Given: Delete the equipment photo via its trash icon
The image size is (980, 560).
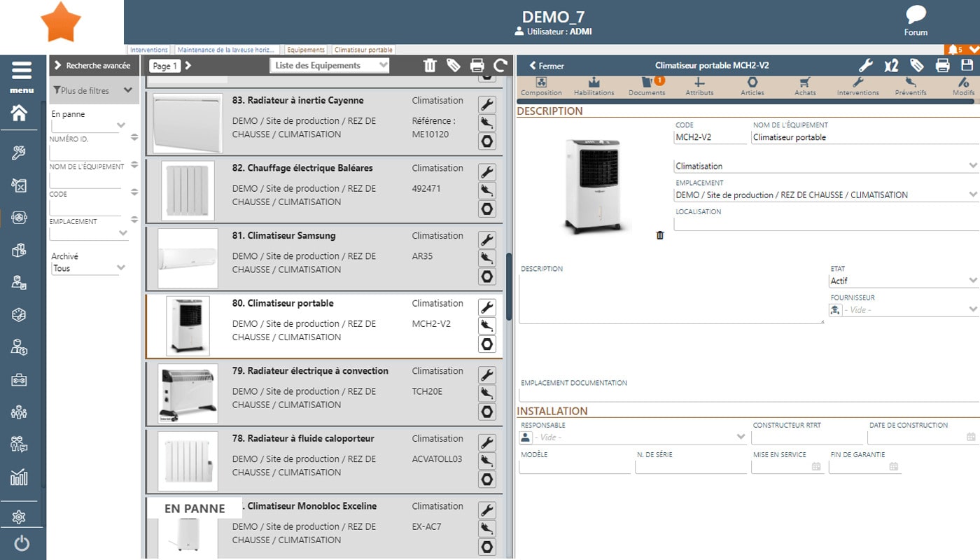Looking at the screenshot, I should pos(659,236).
